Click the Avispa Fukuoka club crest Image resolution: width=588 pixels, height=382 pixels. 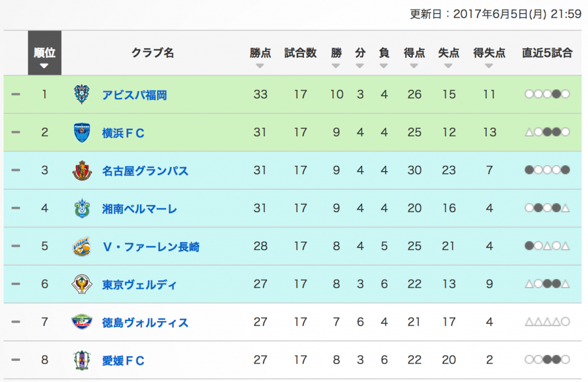[82, 95]
